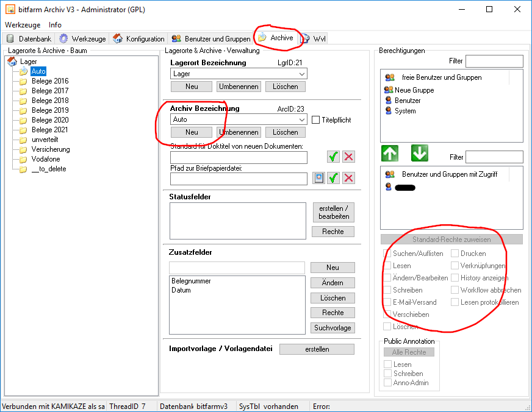Click the Versicherung folder icon
Viewport: 532px width, 412px height.
(23, 149)
